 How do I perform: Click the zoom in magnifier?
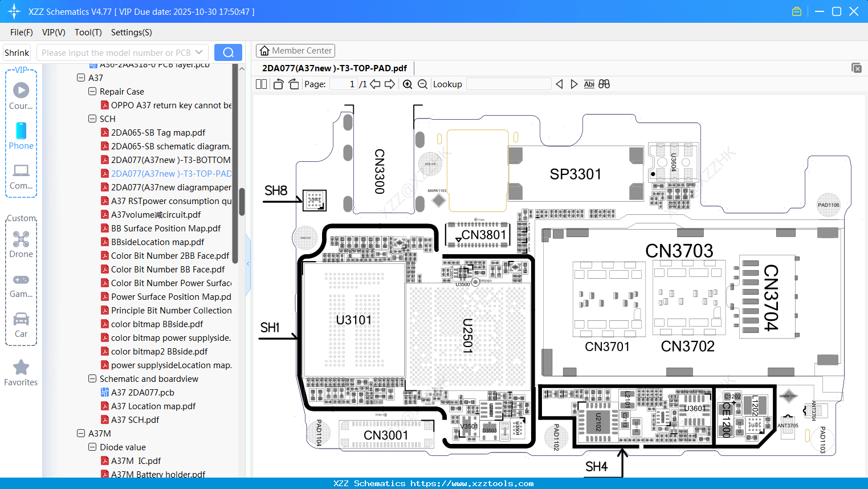407,84
